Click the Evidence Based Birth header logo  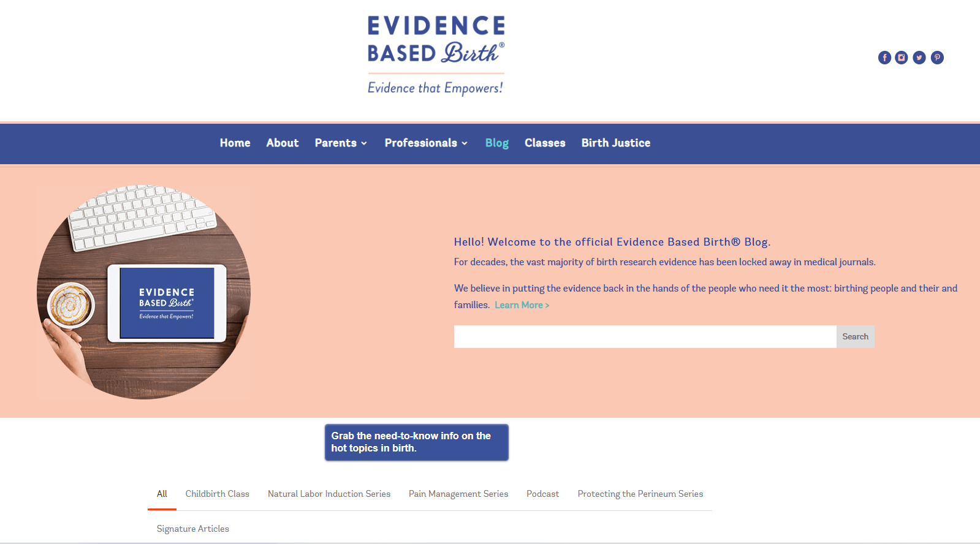(x=436, y=55)
